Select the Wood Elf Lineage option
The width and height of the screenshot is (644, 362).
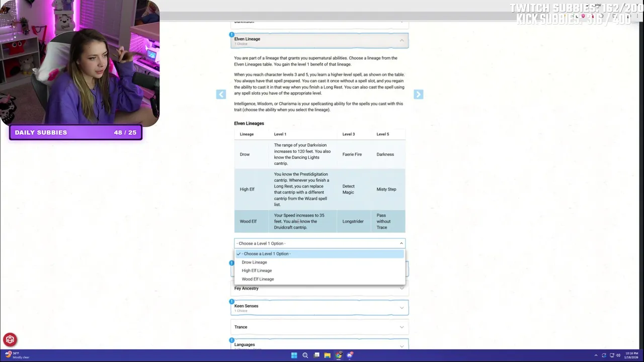tap(319, 279)
